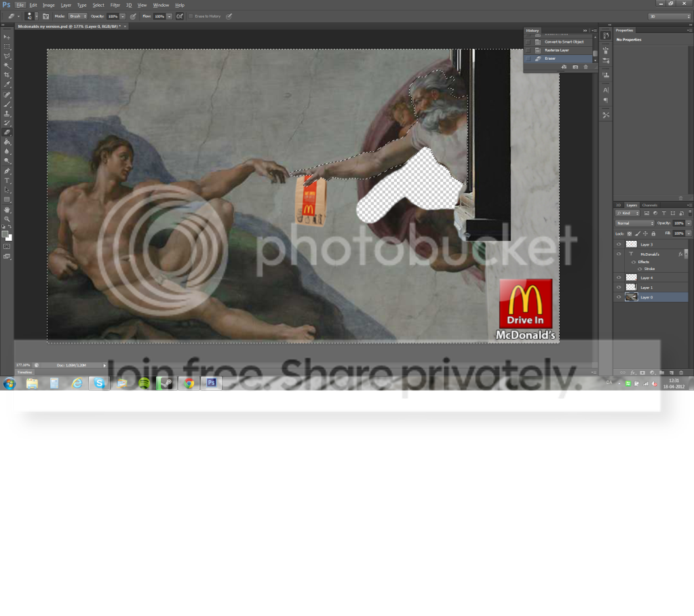
Task: Toggle the Stroke effect visibility eye
Action: click(640, 269)
